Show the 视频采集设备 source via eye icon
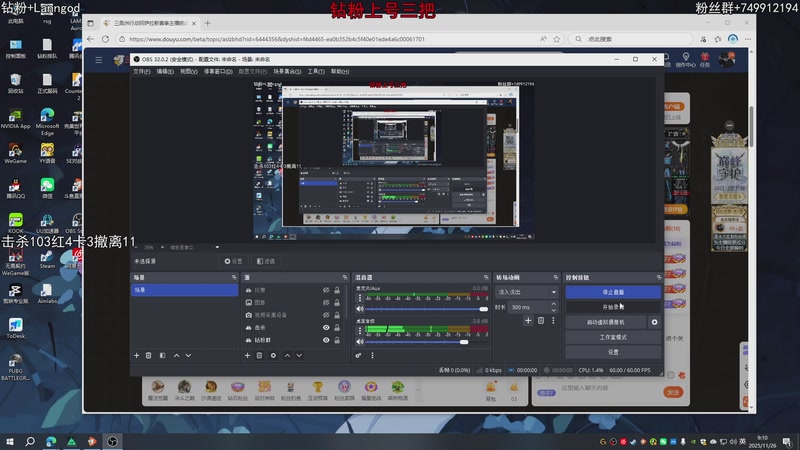Image resolution: width=800 pixels, height=450 pixels. (x=326, y=315)
